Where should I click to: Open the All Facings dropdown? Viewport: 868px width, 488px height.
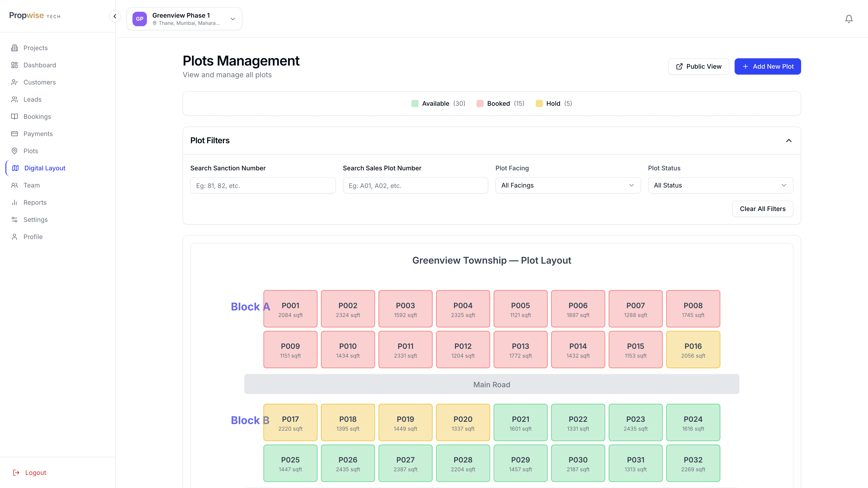(x=568, y=185)
